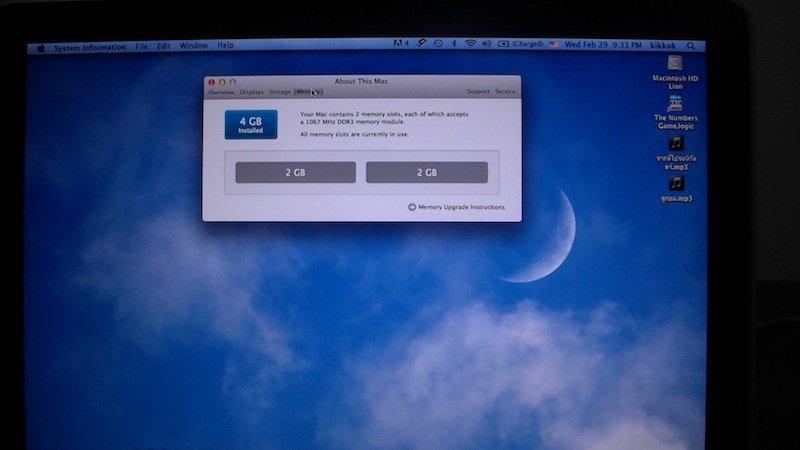The height and width of the screenshot is (450, 800).
Task: Click the arrow icon beside Memory Upgrade Instructions
Action: coord(412,207)
